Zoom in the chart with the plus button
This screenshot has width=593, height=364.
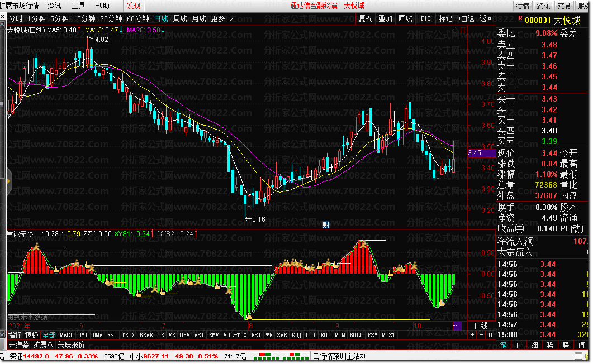coord(472,335)
